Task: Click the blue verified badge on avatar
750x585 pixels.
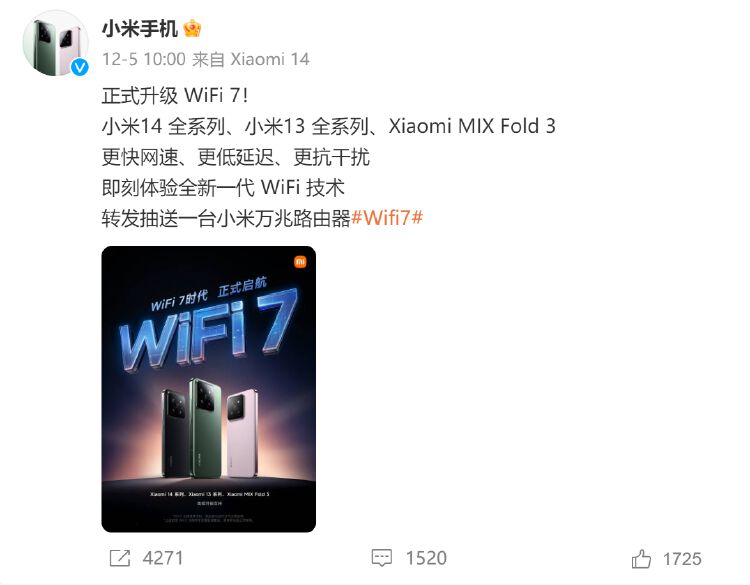Action: click(80, 67)
